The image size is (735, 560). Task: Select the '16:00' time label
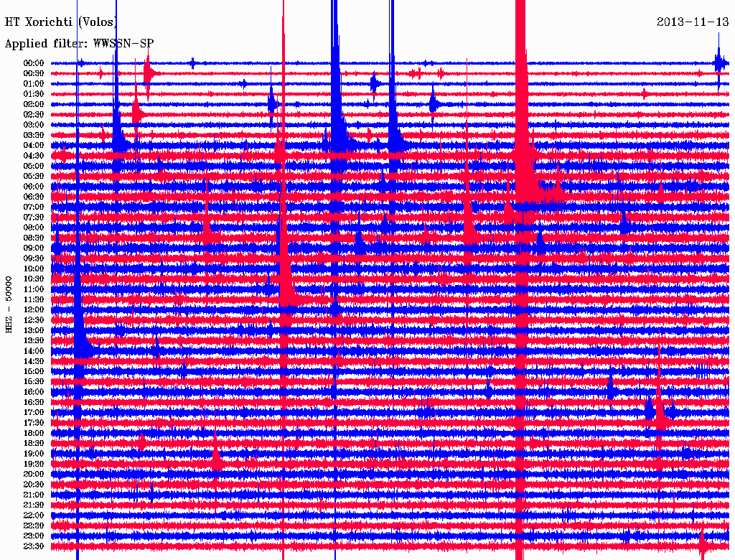(x=34, y=392)
